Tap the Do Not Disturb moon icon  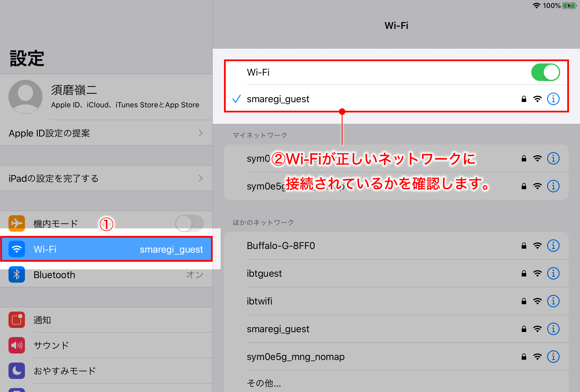17,371
